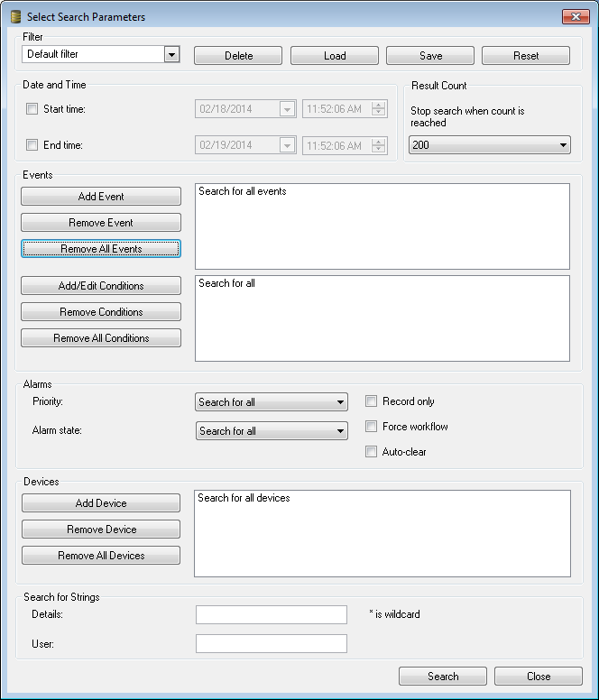Open the start date 02/18/2014 picker
The image size is (599, 700).
tap(287, 109)
